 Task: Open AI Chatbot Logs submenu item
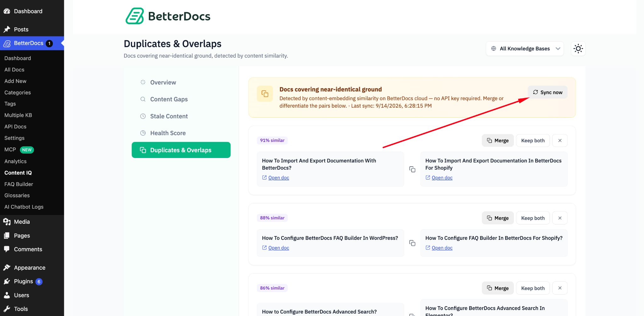tap(24, 207)
